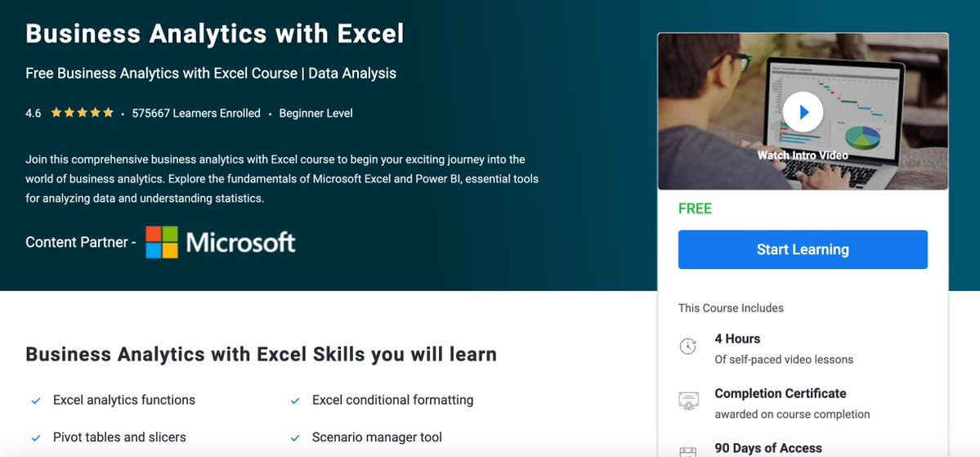Click checkmark beside Scenario manager tool

[x=295, y=438]
